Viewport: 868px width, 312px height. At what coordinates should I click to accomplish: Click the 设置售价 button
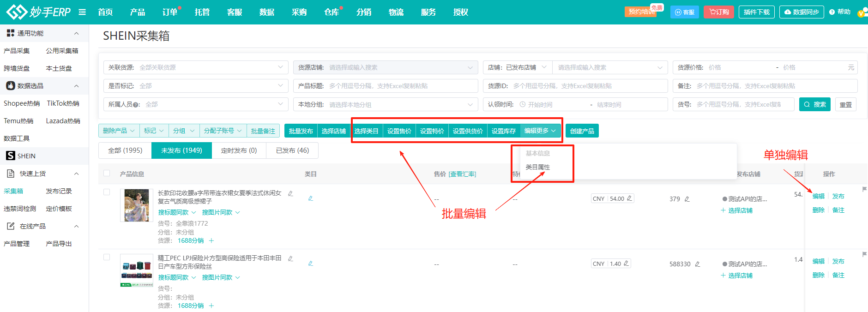399,131
